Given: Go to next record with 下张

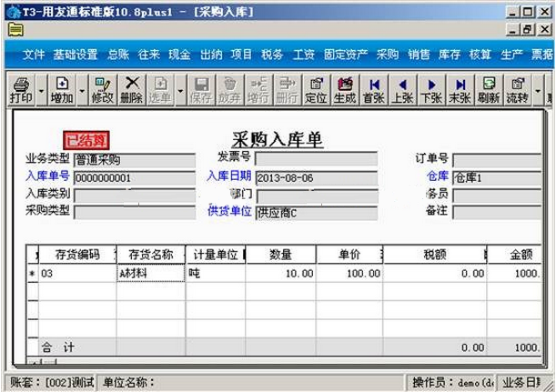Looking at the screenshot, I should tap(430, 89).
